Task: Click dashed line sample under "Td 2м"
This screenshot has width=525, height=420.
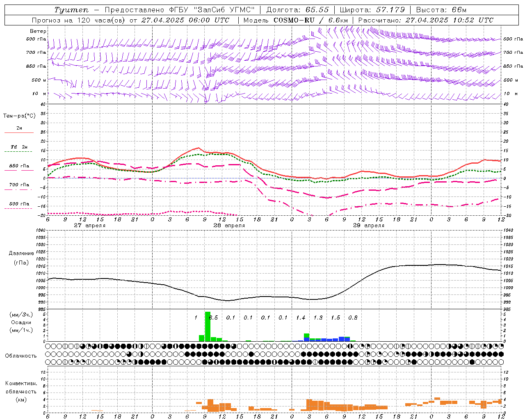Action: pos(18,152)
